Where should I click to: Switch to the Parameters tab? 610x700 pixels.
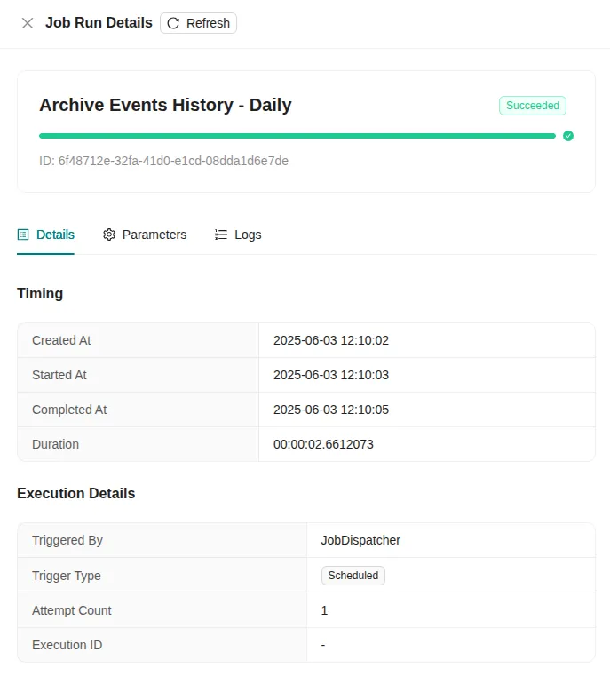coord(145,235)
